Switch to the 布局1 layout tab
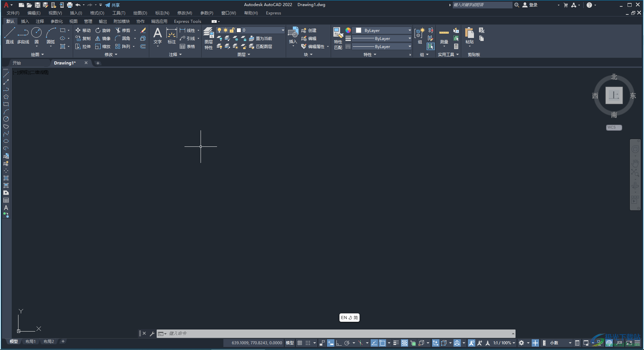Viewport: 644px width, 350px height. click(x=30, y=342)
